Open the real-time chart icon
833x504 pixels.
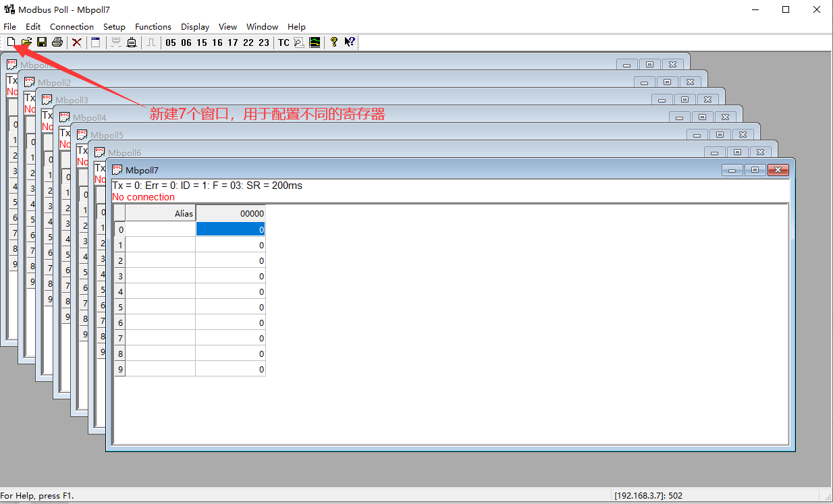click(315, 42)
